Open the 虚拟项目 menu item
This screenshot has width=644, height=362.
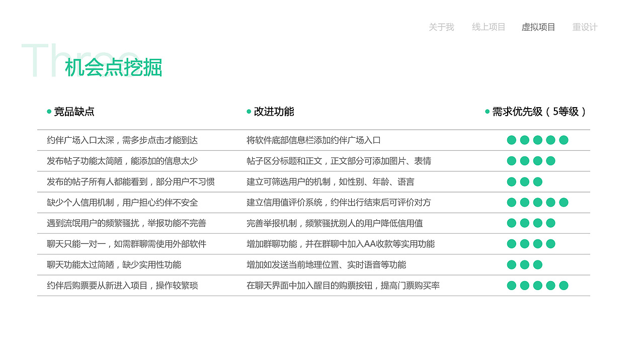[x=538, y=27]
